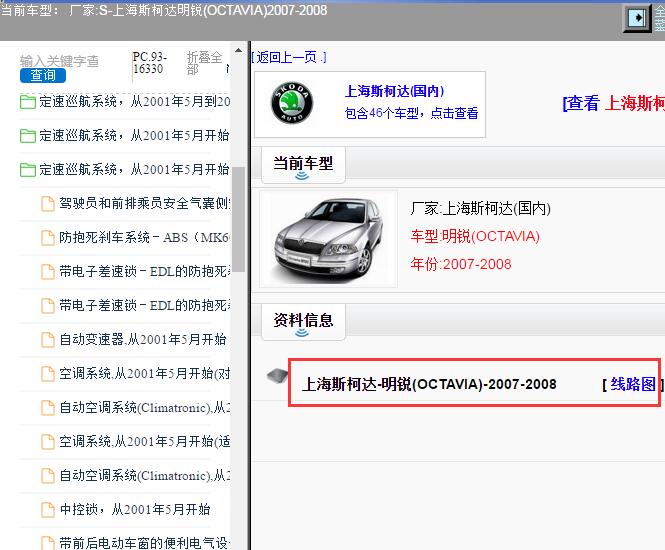Open 中控锁，从2001年5月开始 document
The height and width of the screenshot is (550, 665).
point(135,510)
